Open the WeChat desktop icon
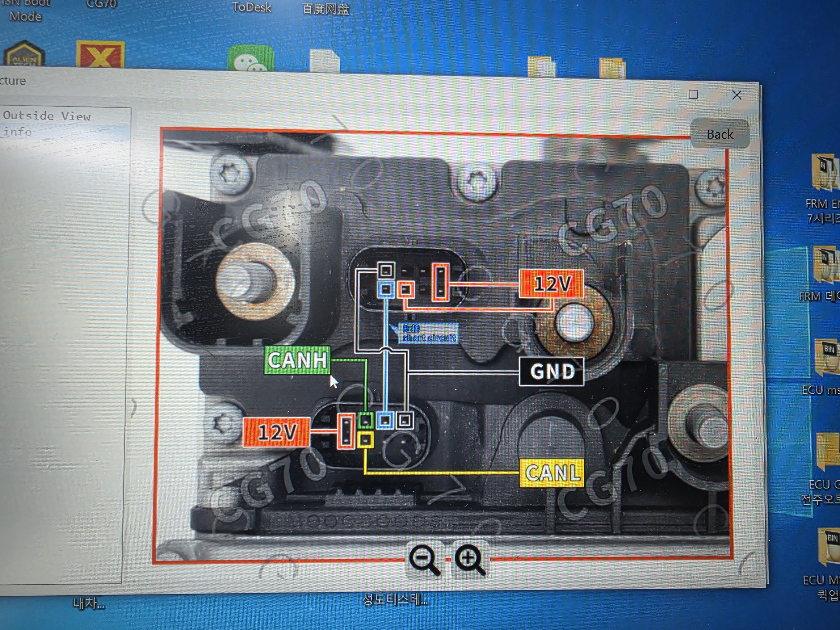Image resolution: width=840 pixels, height=630 pixels. coord(251,58)
